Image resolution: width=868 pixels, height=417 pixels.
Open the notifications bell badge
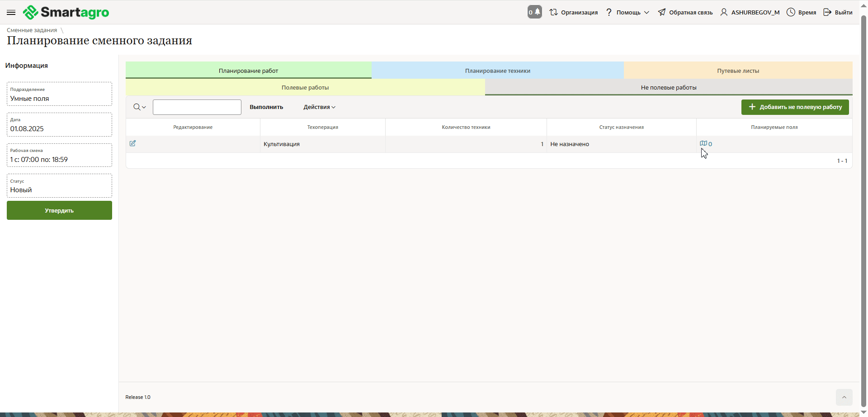(534, 12)
